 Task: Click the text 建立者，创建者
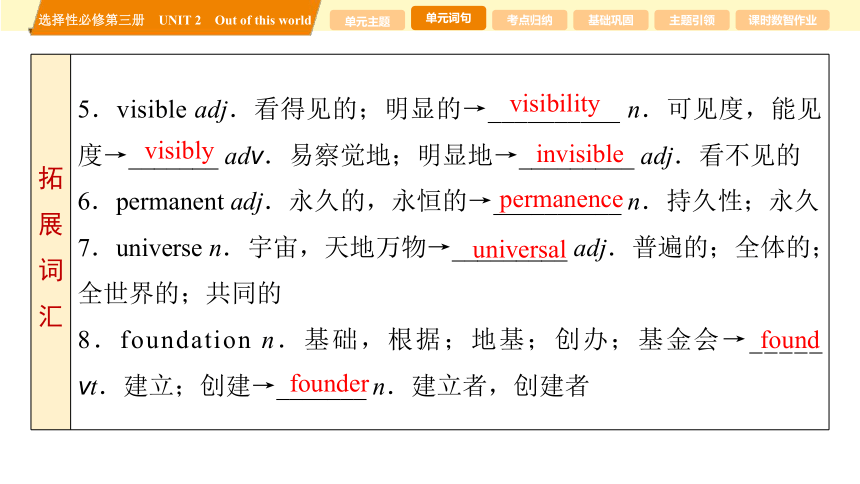(x=501, y=386)
